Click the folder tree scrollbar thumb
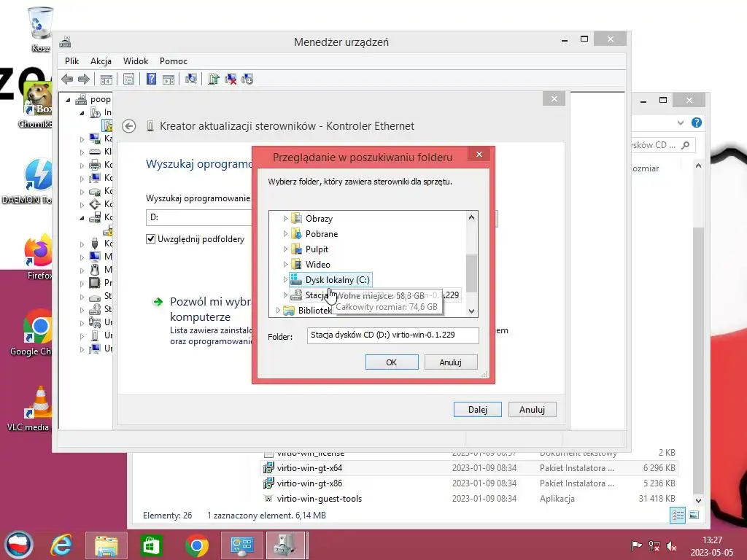 [x=471, y=273]
